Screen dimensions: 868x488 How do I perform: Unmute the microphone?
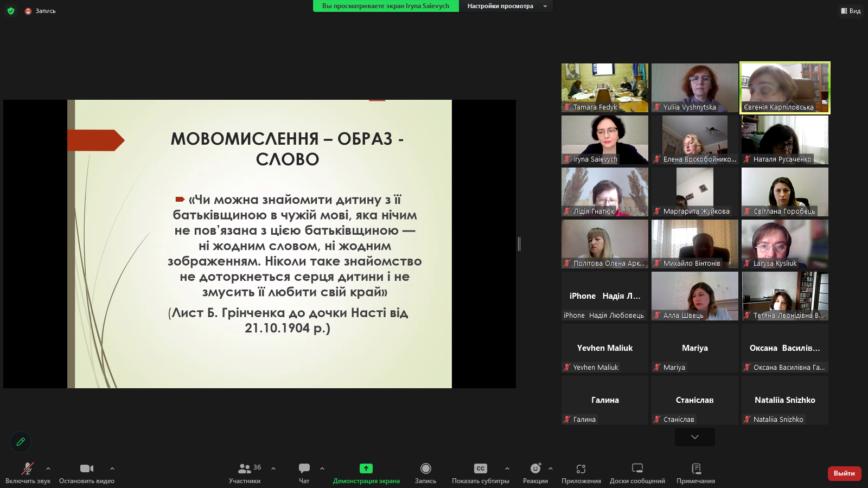pyautogui.click(x=28, y=468)
